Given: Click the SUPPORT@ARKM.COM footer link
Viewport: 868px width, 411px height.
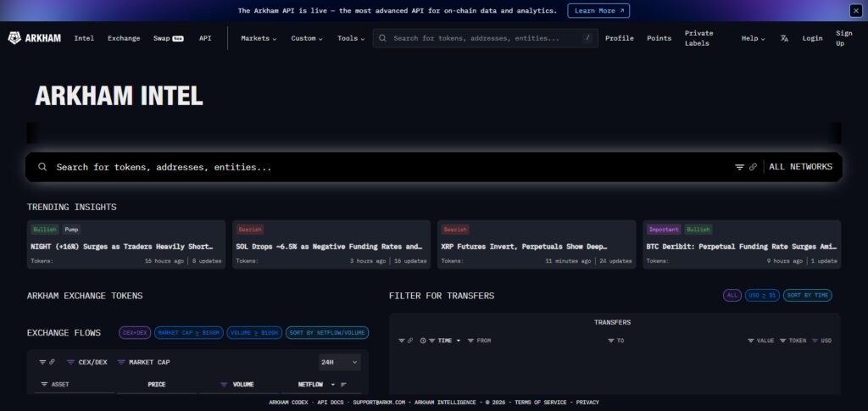Looking at the screenshot, I should click(x=379, y=403).
